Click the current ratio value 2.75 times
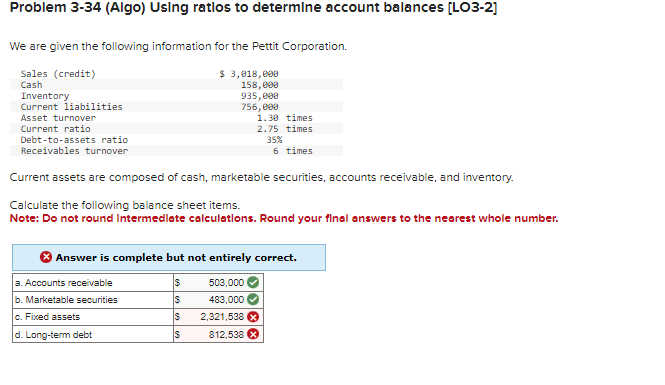665x385 pixels. 285,129
